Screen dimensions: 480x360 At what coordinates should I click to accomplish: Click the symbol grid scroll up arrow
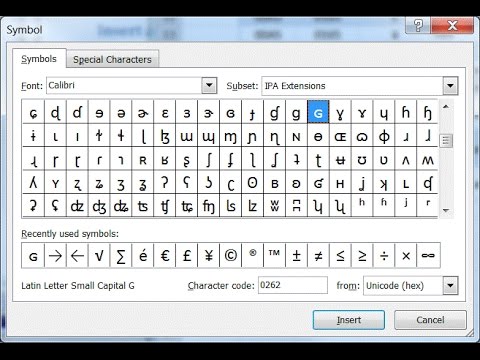pos(446,107)
